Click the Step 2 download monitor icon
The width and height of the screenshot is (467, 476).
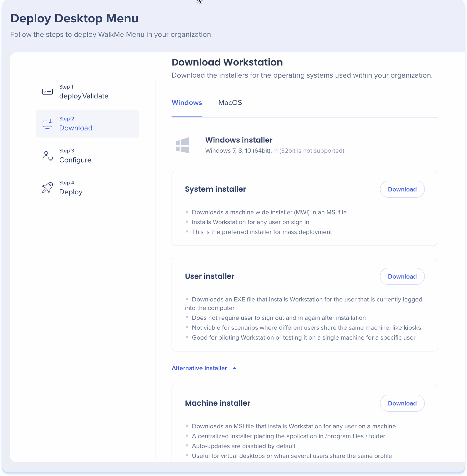click(47, 124)
